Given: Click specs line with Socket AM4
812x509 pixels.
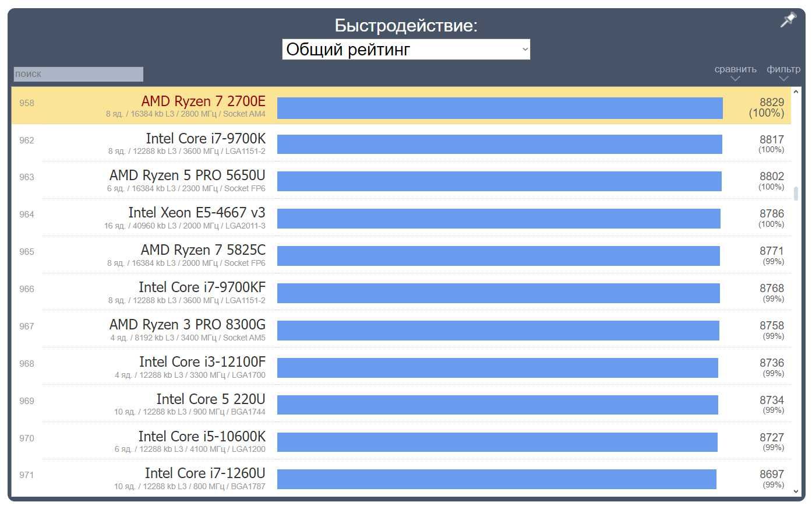Looking at the screenshot, I should coord(186,114).
